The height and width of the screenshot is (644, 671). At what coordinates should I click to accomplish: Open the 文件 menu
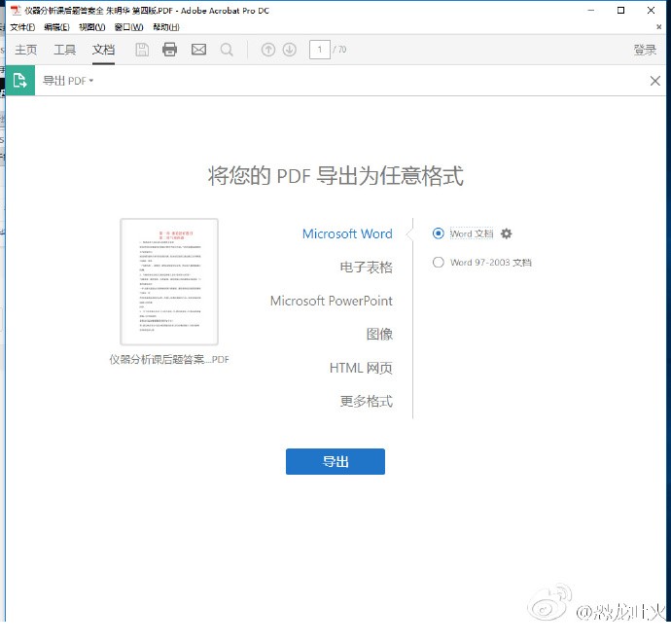click(x=22, y=27)
